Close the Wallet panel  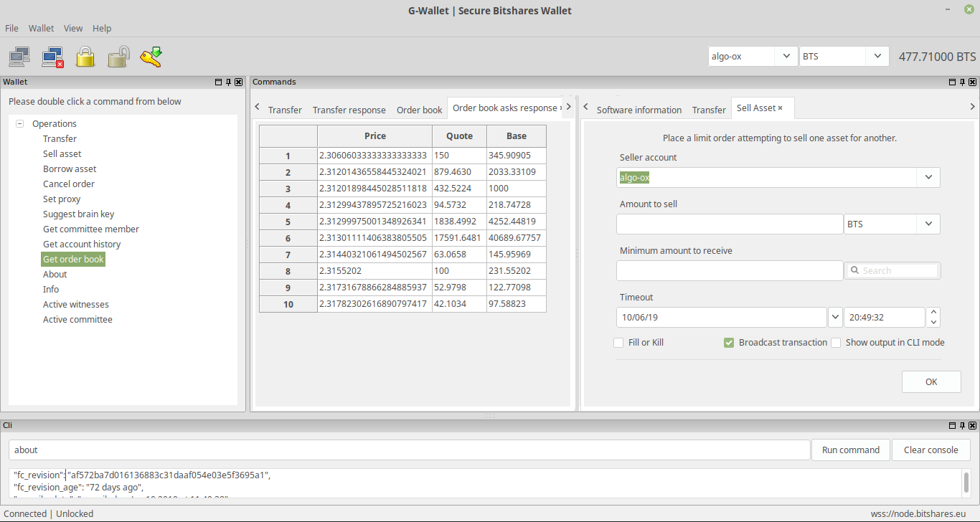point(239,82)
